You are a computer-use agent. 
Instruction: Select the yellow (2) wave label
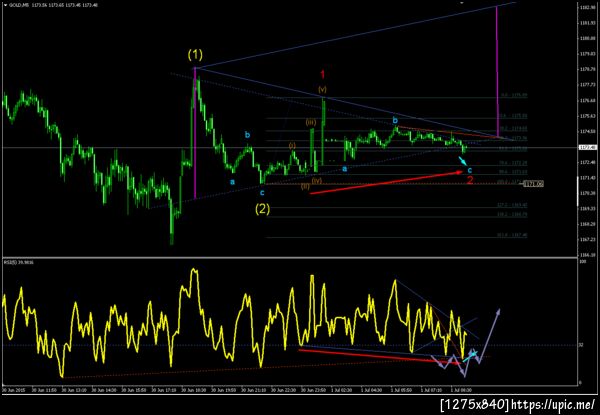point(262,209)
